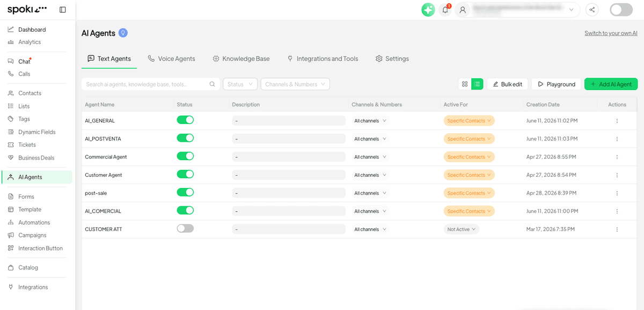
Task: Click Switch to your own AI link
Action: [611, 33]
